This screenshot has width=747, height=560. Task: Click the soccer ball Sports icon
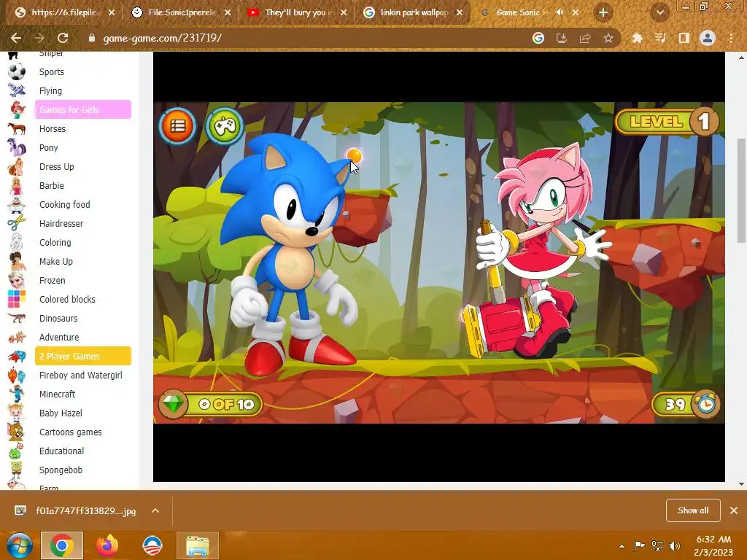pyautogui.click(x=17, y=72)
